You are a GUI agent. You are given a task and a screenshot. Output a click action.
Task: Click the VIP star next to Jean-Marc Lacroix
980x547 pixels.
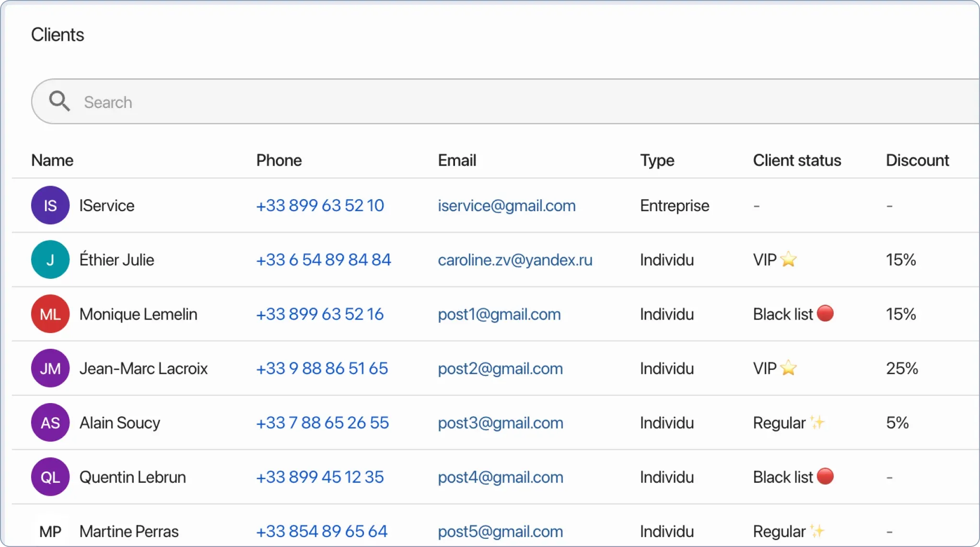[x=788, y=368]
